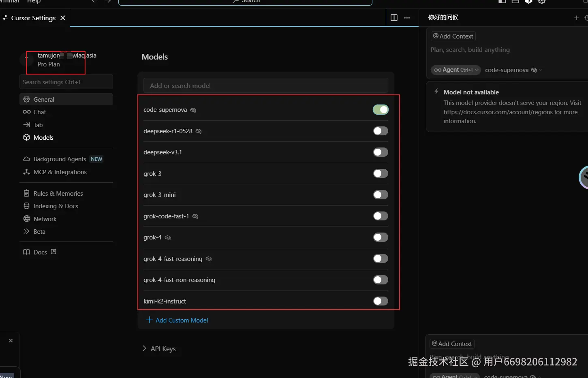Open the Docs external link
This screenshot has height=378, width=588.
tap(40, 252)
